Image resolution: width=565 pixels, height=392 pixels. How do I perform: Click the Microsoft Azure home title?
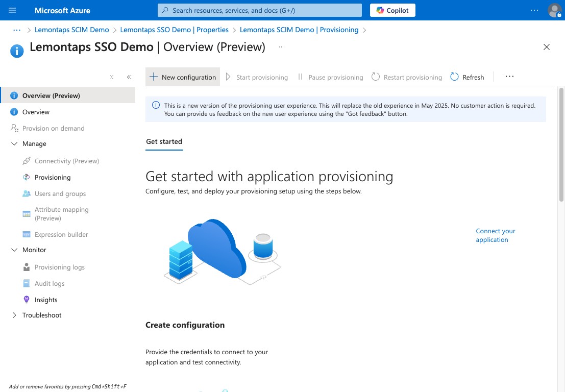coord(62,10)
